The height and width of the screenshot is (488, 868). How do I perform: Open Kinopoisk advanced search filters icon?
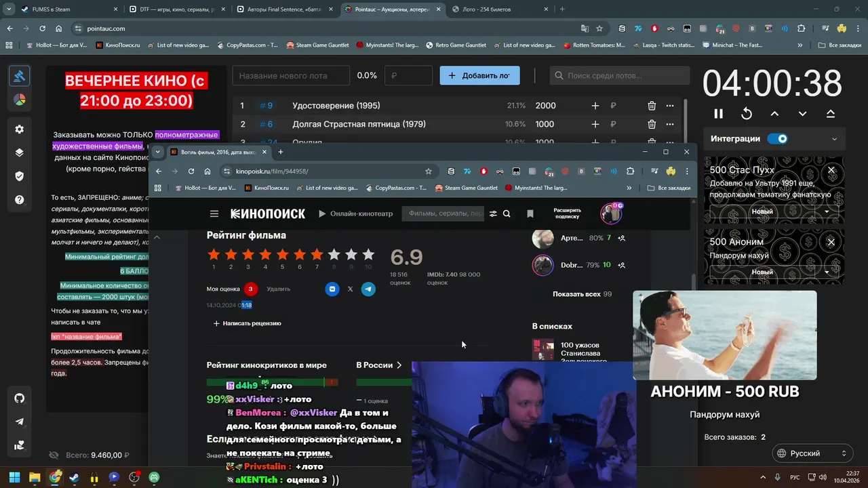tap(493, 213)
